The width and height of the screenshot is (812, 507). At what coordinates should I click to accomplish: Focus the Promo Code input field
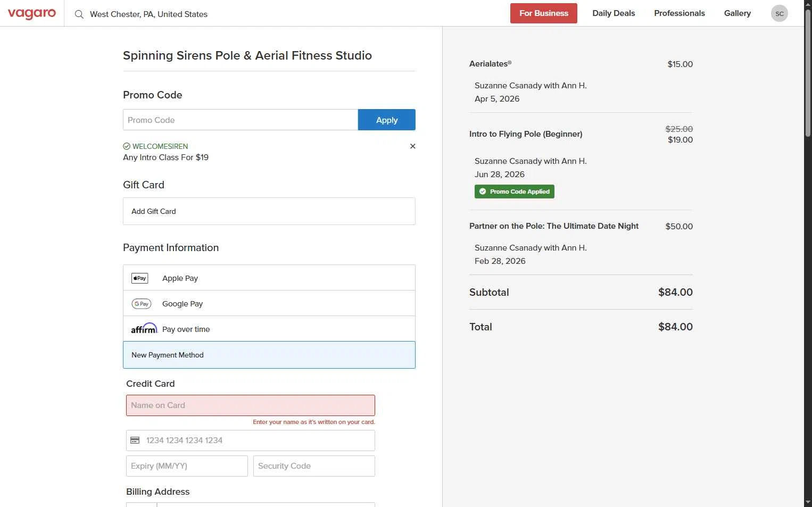pos(241,120)
